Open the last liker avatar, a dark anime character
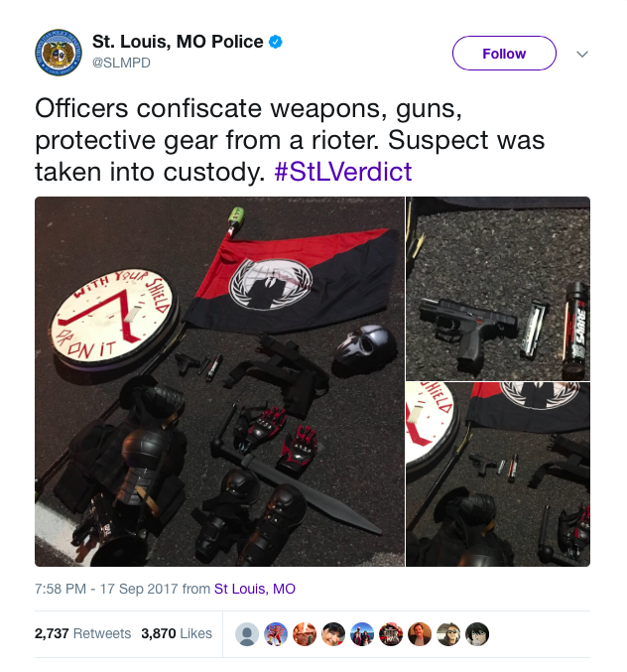This screenshot has width=627, height=672. tap(477, 634)
